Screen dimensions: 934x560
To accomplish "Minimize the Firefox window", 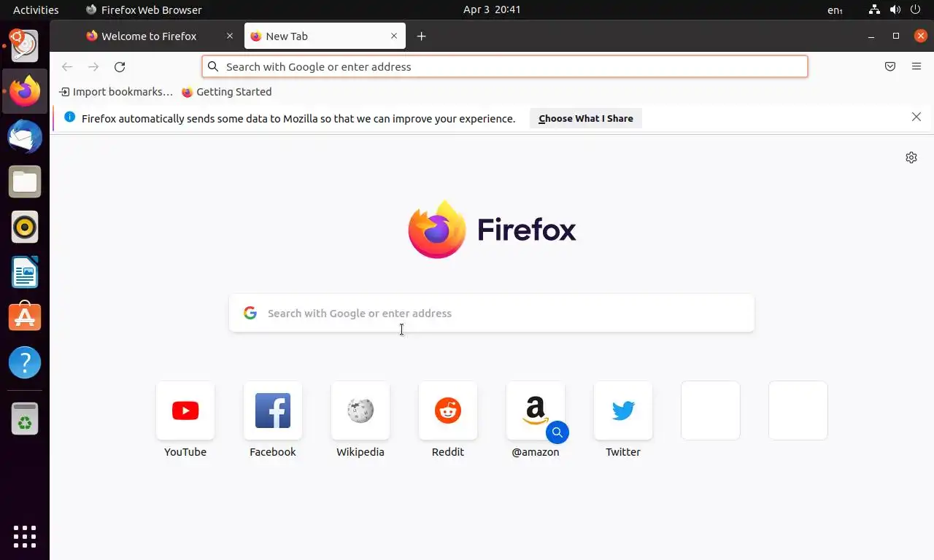I will (x=871, y=36).
